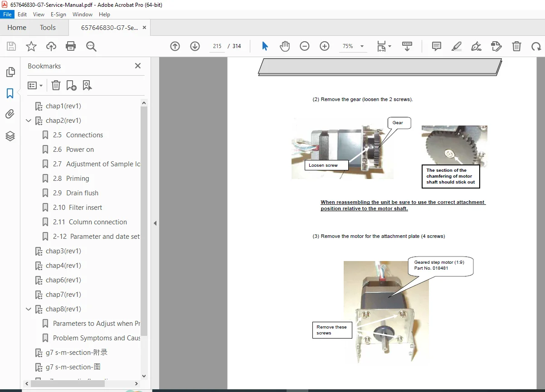Close the Bookmarks panel
This screenshot has width=545, height=392.
138,66
